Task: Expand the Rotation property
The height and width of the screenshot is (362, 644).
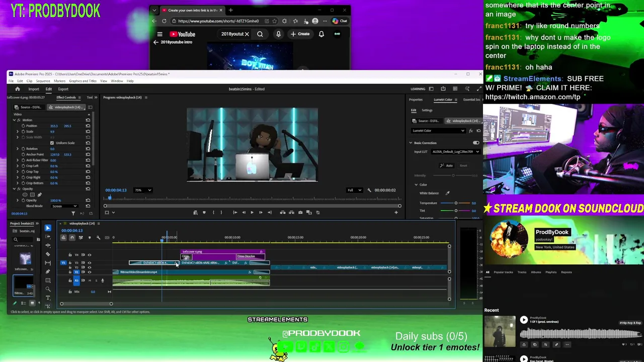Action: point(18,149)
